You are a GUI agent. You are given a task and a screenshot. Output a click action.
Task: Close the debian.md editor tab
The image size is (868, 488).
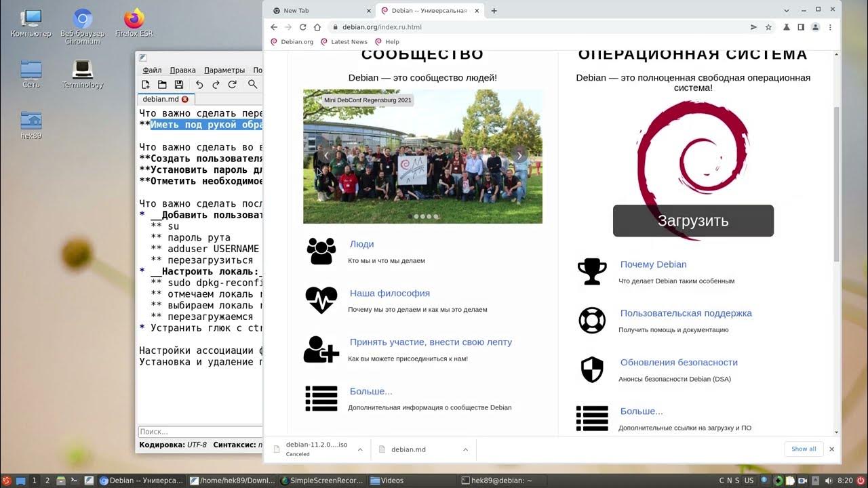(185, 100)
